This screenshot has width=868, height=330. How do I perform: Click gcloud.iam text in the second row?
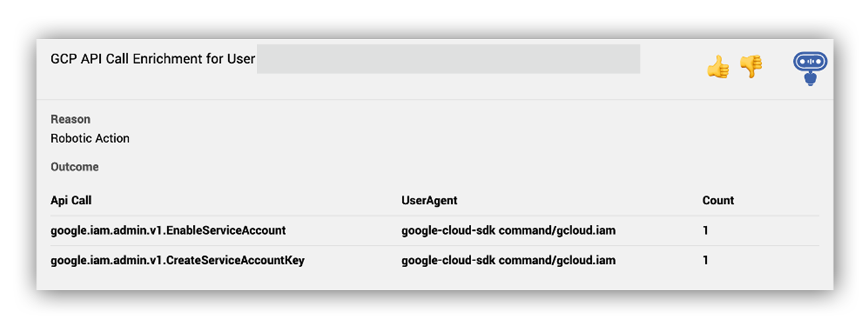(592, 260)
